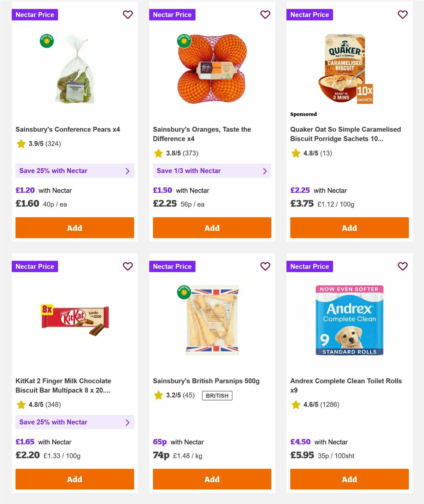The image size is (424, 504).
Task: Click the star rating icon on Conference Pears
Action: 20,144
